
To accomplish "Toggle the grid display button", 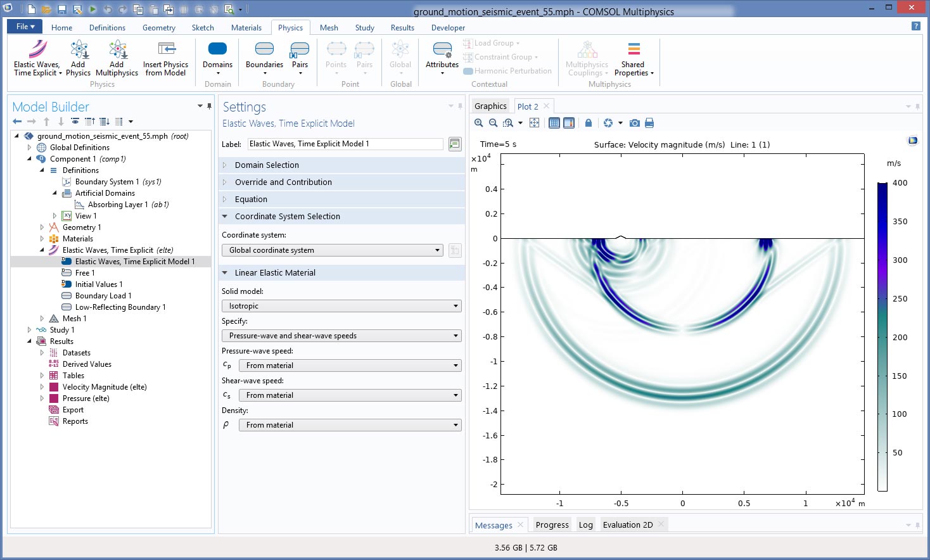I will pyautogui.click(x=554, y=123).
